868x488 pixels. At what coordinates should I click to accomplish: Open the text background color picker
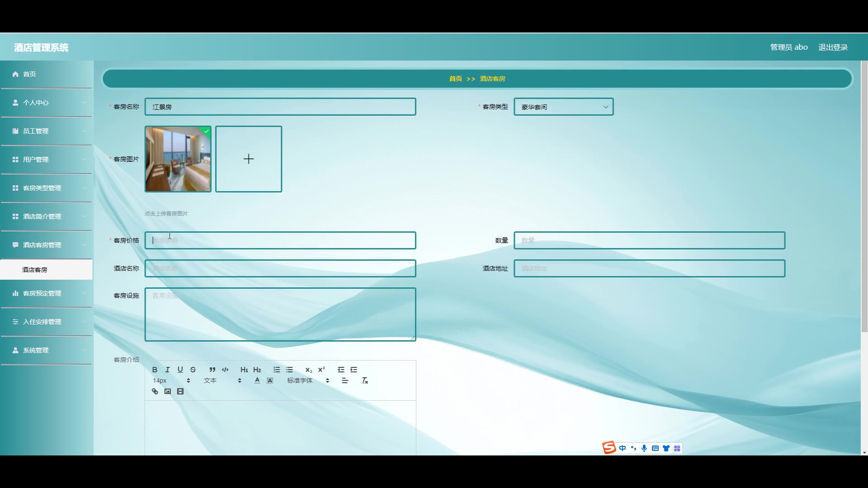270,380
